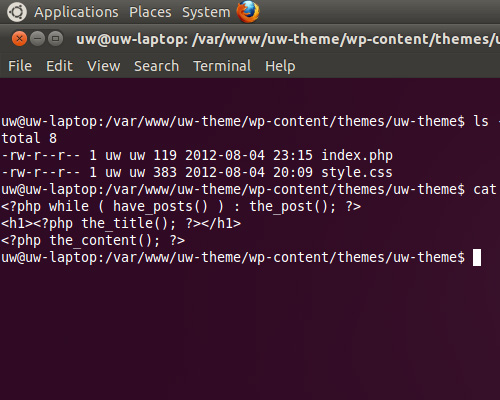Click the the_post() code text
The image size is (500, 400).
(292, 206)
